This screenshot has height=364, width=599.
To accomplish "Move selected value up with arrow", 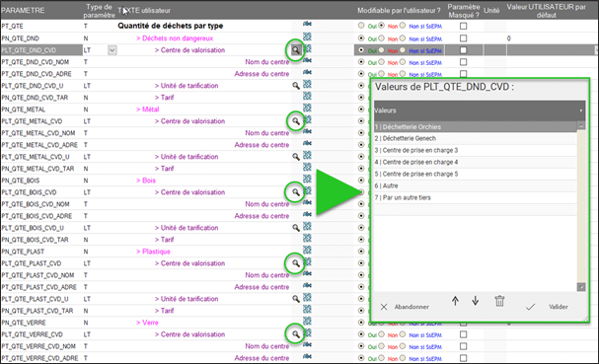I will tap(455, 301).
